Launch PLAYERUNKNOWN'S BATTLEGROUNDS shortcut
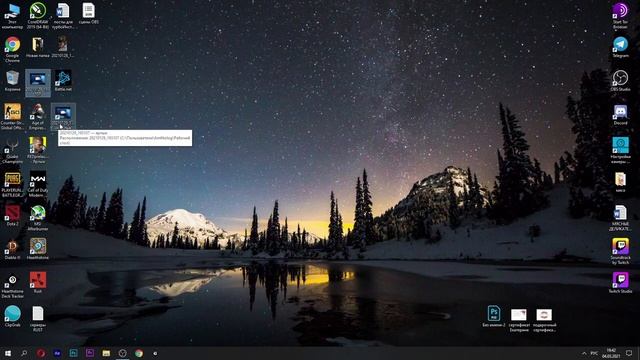Viewport: 640px width, 360px height. coord(12,184)
